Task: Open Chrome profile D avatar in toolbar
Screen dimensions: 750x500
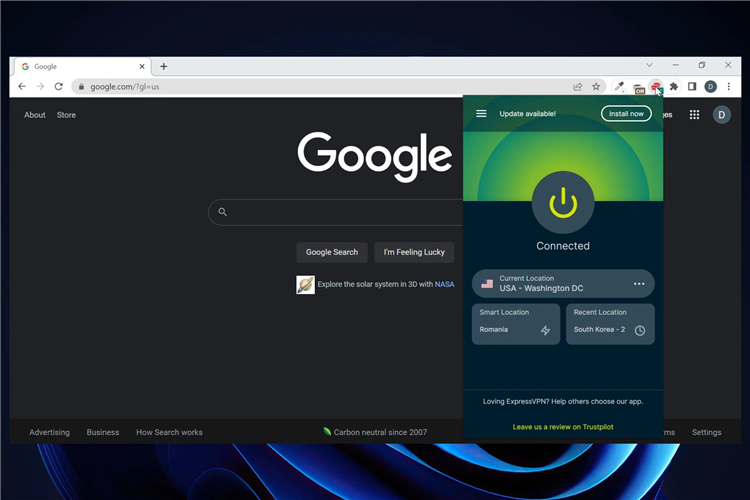Action: tap(710, 87)
